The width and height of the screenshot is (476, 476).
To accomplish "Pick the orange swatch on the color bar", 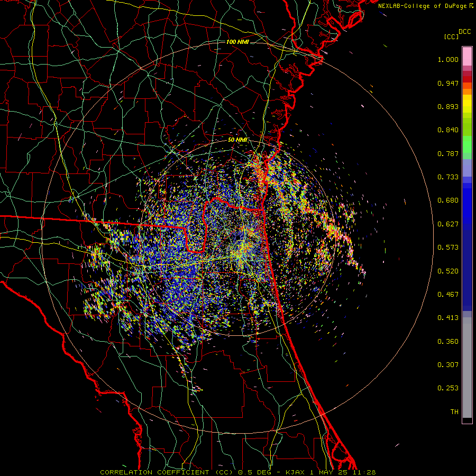I will pos(467,91).
